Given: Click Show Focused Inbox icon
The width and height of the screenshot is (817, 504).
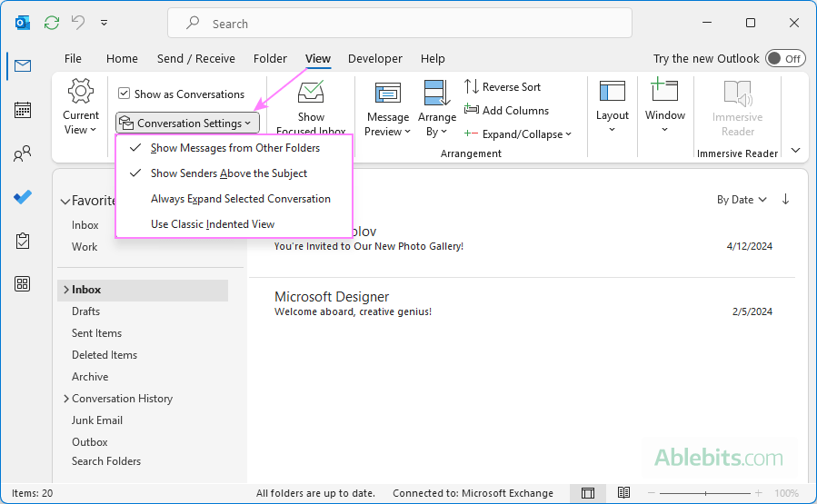Looking at the screenshot, I should click(311, 92).
